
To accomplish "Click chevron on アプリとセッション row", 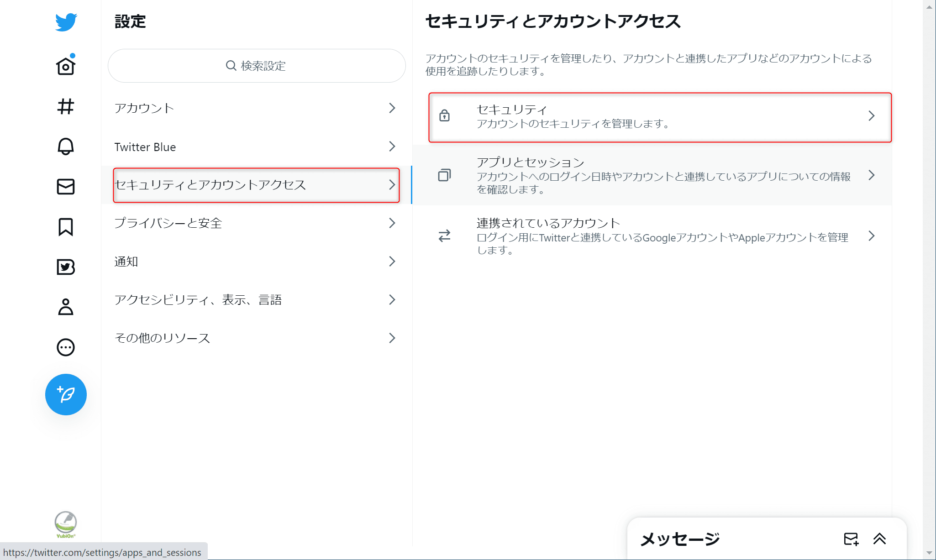I will (x=871, y=175).
